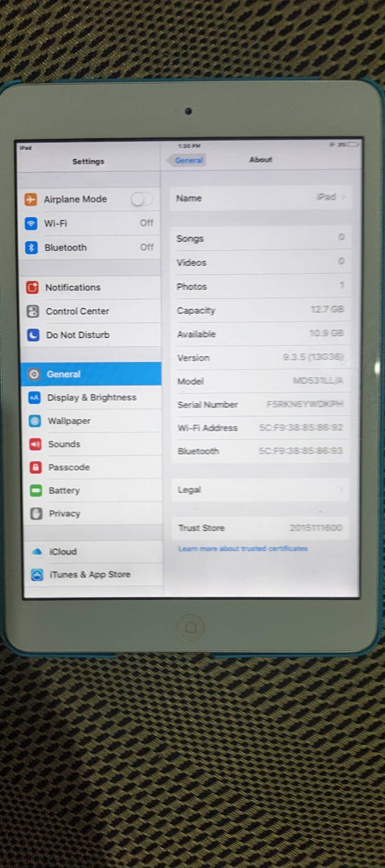
Task: Open iCloud settings
Action: point(93,551)
